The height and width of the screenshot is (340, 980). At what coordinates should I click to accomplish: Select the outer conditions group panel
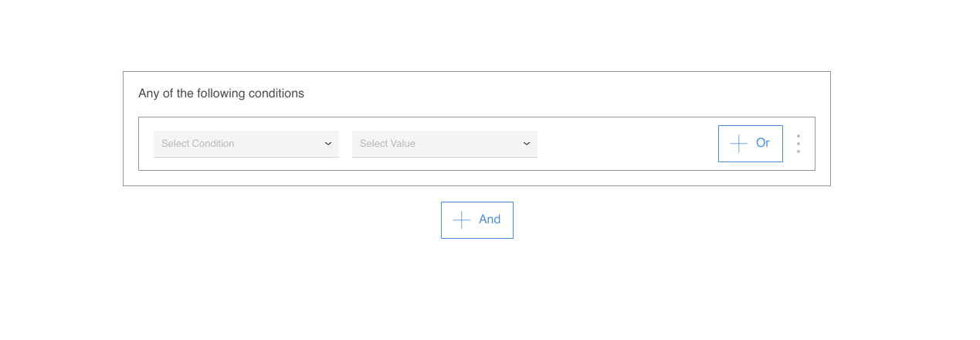coord(476,129)
